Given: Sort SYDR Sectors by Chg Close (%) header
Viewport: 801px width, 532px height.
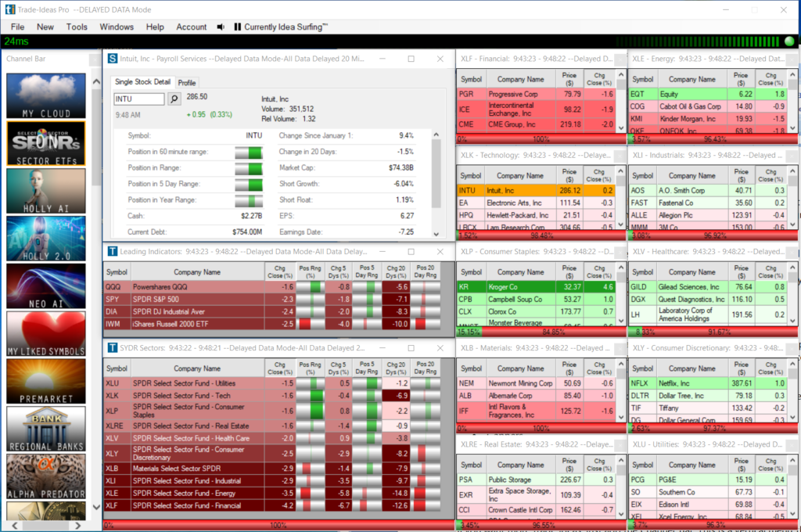Looking at the screenshot, I should coord(280,368).
